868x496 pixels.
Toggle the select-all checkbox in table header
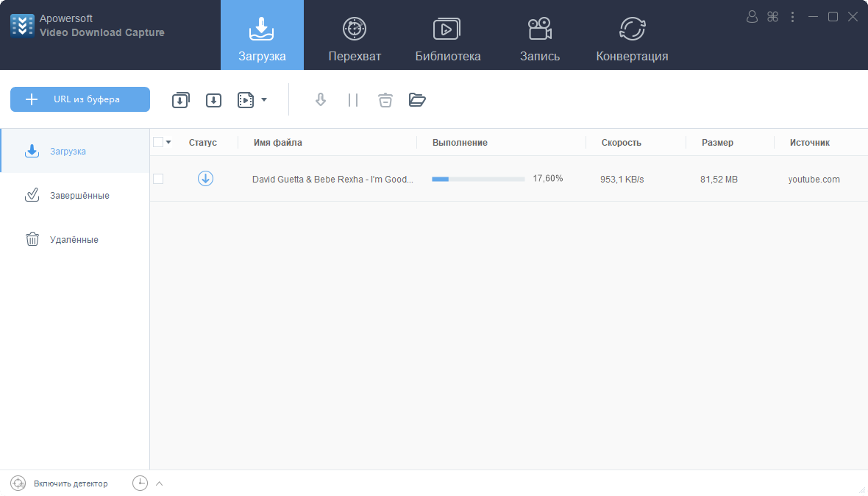coord(158,141)
